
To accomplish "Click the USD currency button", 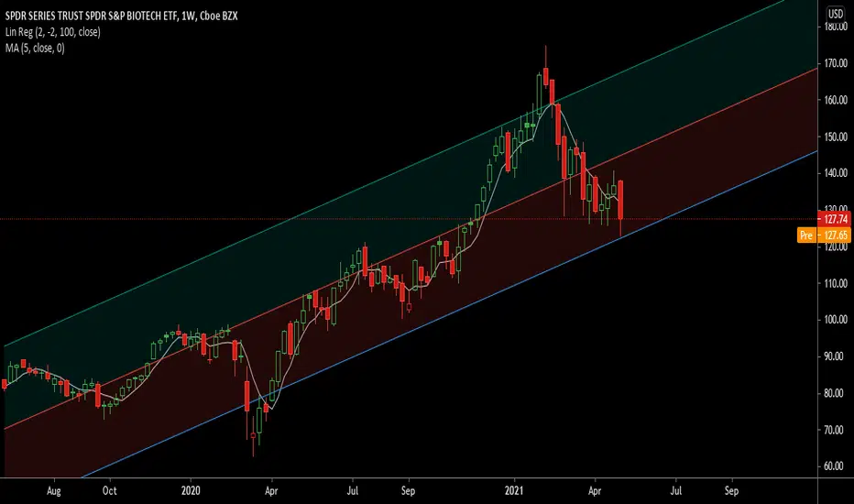I will 836,14.
